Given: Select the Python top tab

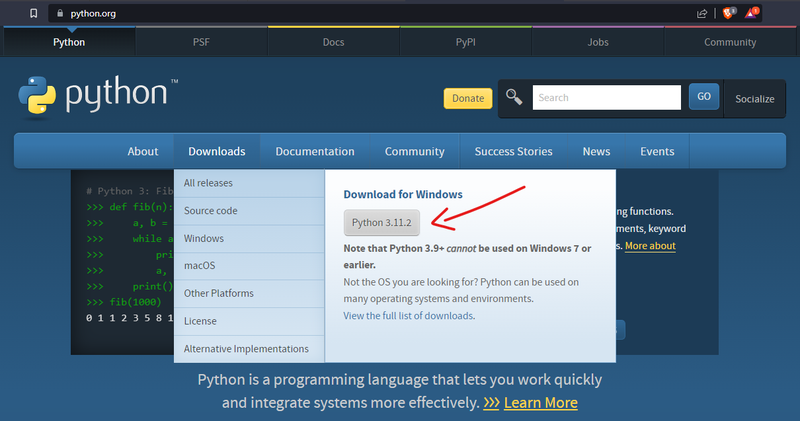Looking at the screenshot, I should click(x=69, y=42).
